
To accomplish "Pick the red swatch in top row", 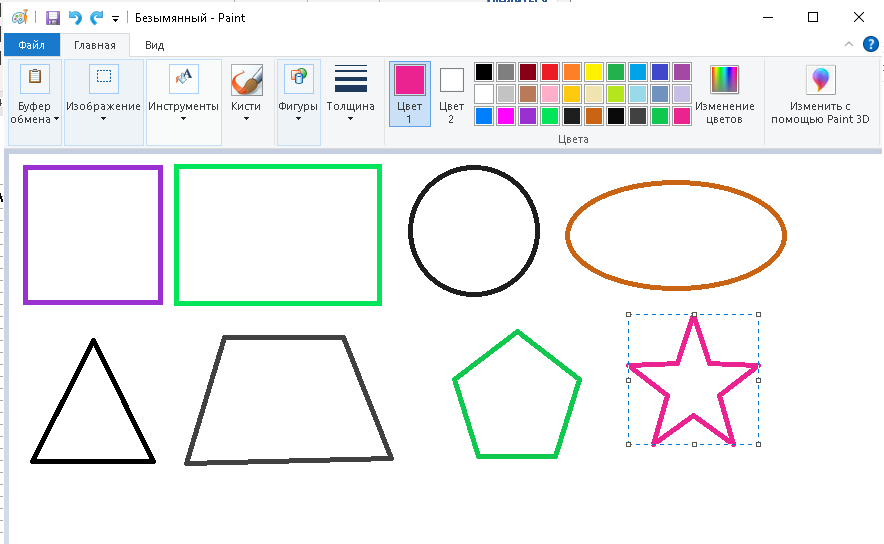I will coord(550,72).
